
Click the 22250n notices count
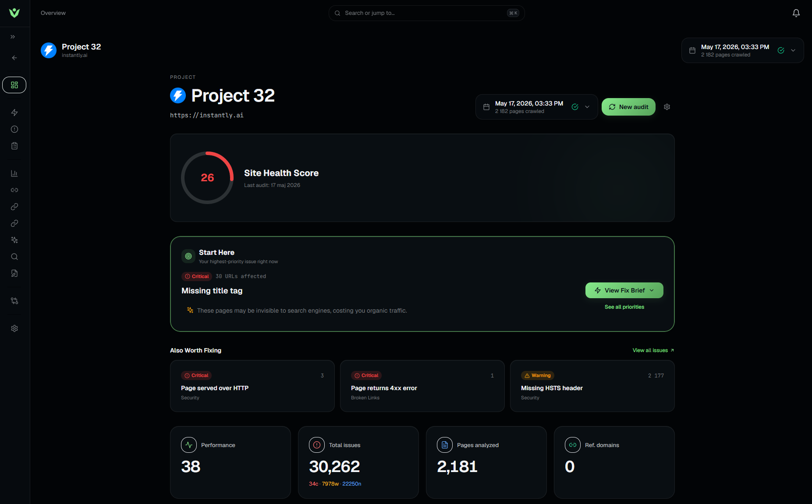352,484
